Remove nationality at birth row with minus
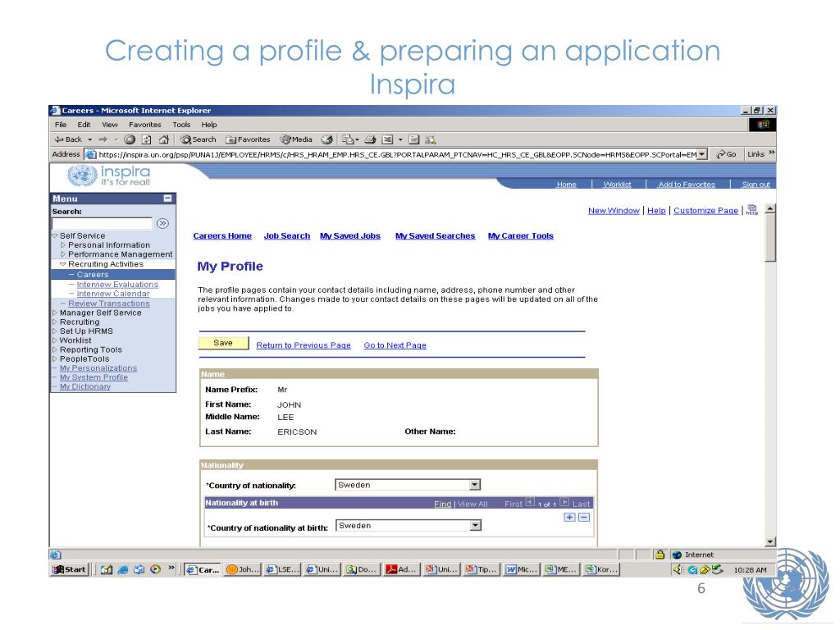 584,518
